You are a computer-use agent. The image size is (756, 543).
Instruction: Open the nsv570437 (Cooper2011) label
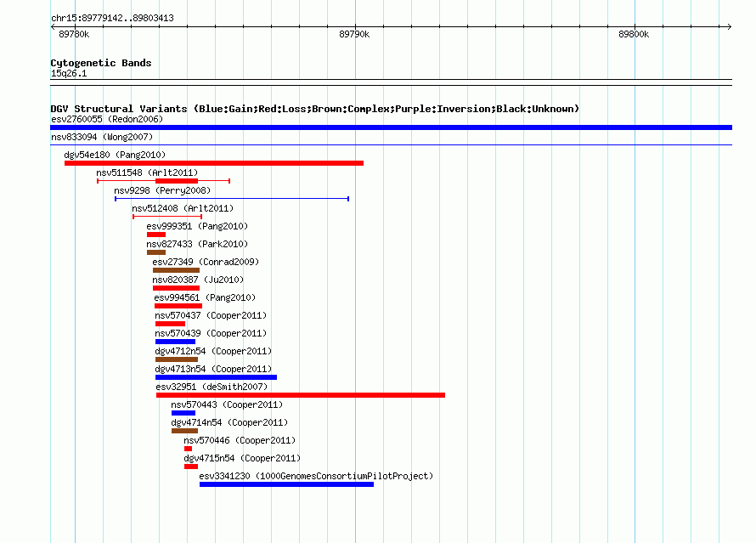point(211,315)
